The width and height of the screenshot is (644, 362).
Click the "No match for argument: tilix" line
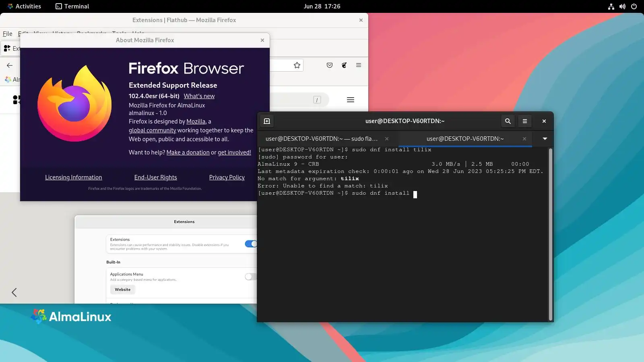(308, 179)
